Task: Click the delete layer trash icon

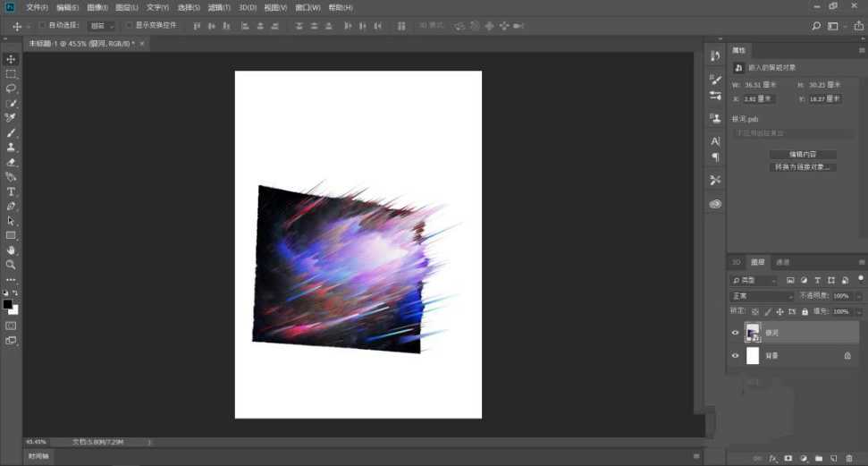Action: pos(848,457)
